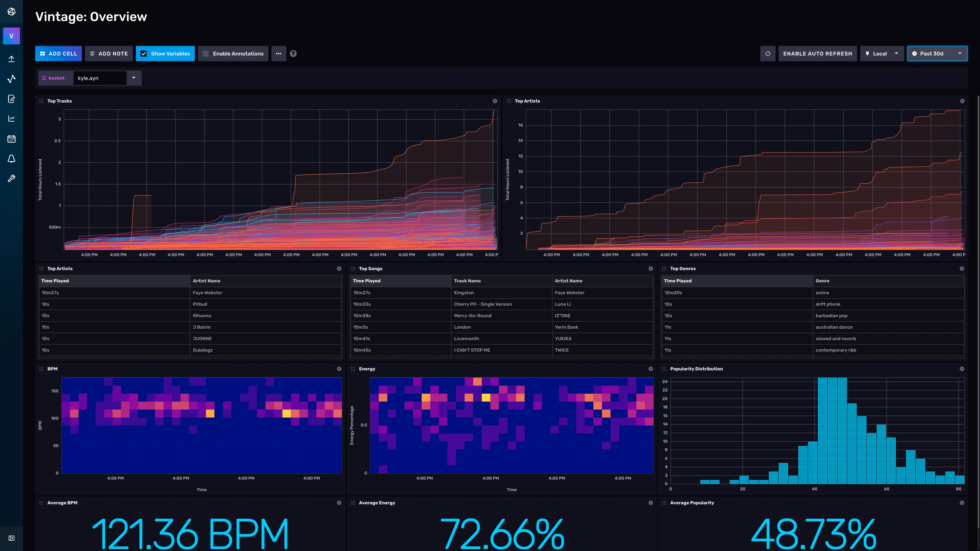
Task: Open the Past 30d time range dropdown
Action: [937, 54]
